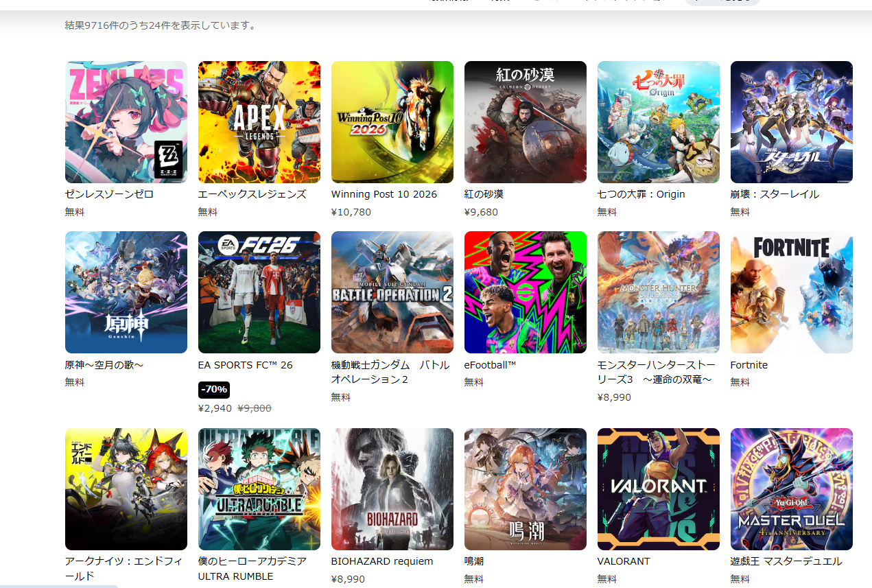Click the 鳴潮 title text

(x=474, y=561)
